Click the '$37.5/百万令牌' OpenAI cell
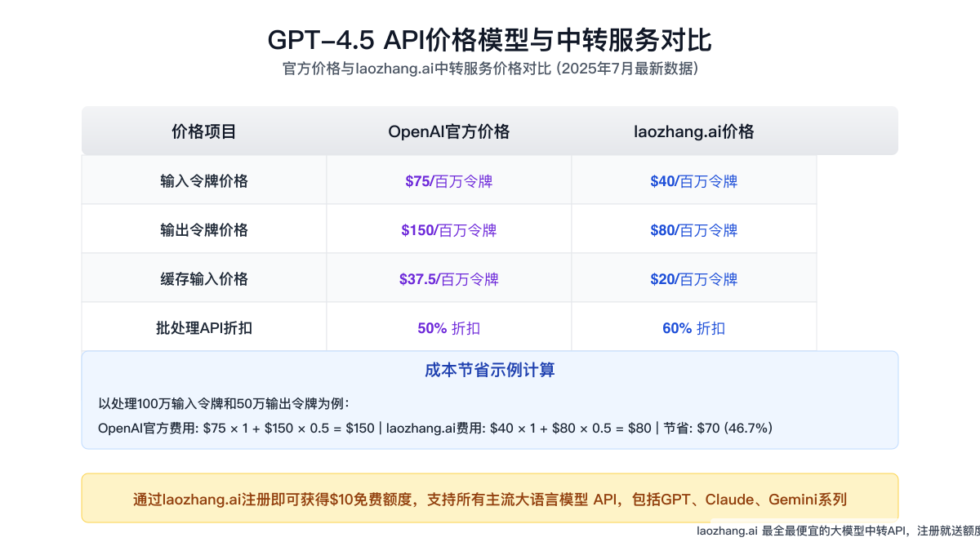The height and width of the screenshot is (551, 980). click(x=449, y=278)
